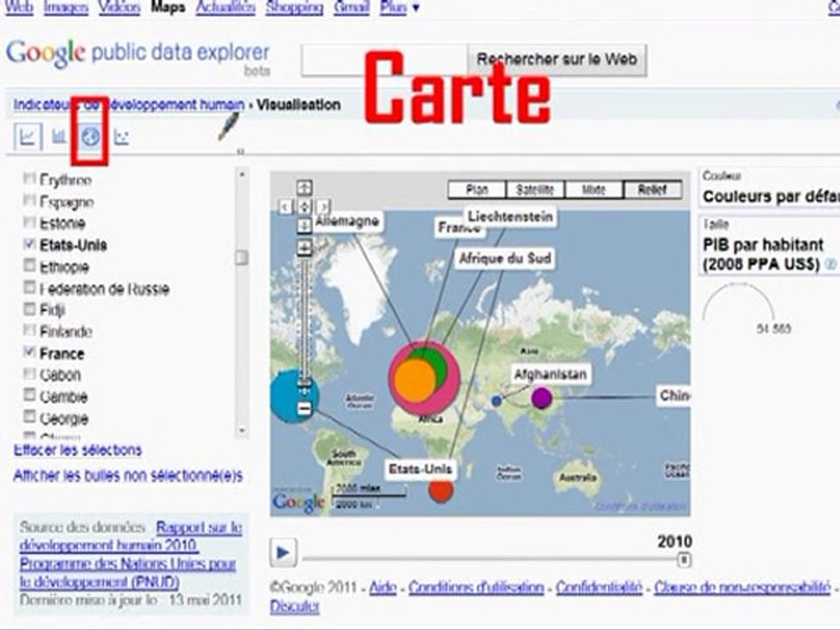Viewport: 840px width, 630px height.
Task: Check the Ethiopie checkbox
Action: tap(30, 265)
